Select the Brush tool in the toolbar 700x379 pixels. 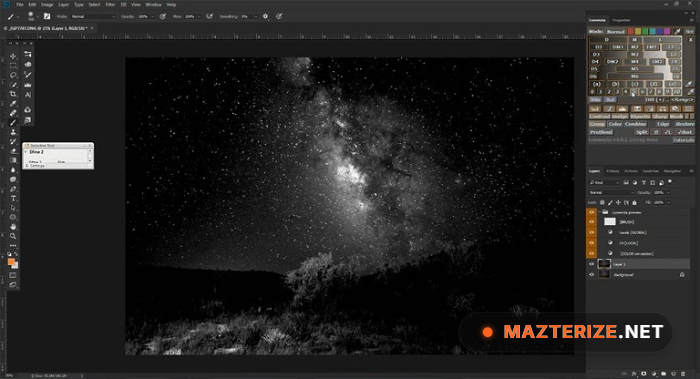point(13,122)
